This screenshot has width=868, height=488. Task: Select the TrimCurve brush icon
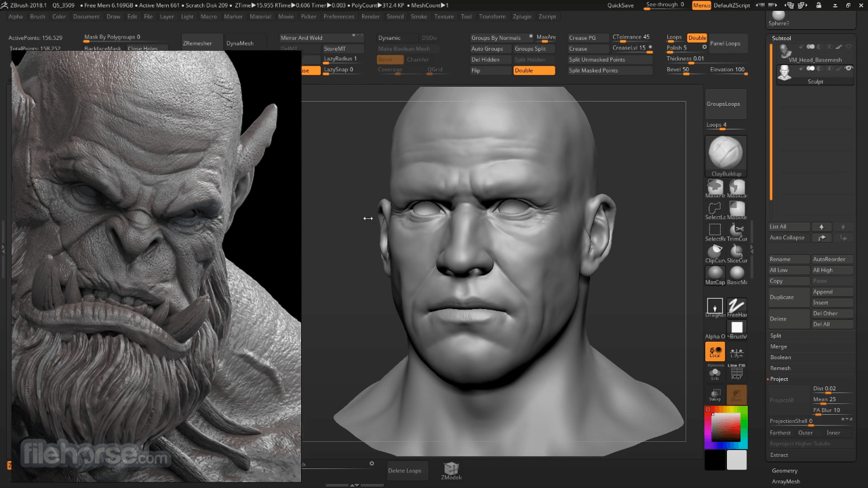point(737,230)
